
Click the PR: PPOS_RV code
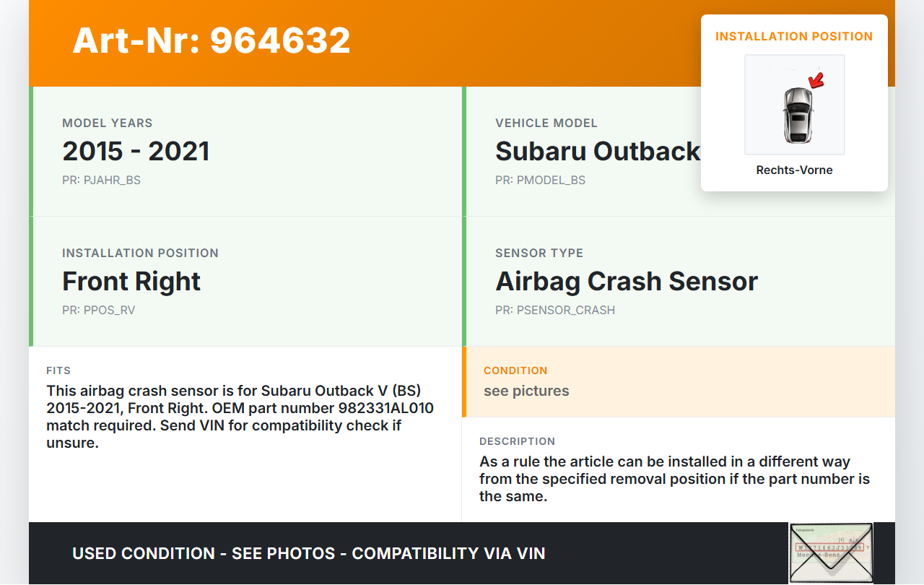tap(98, 311)
